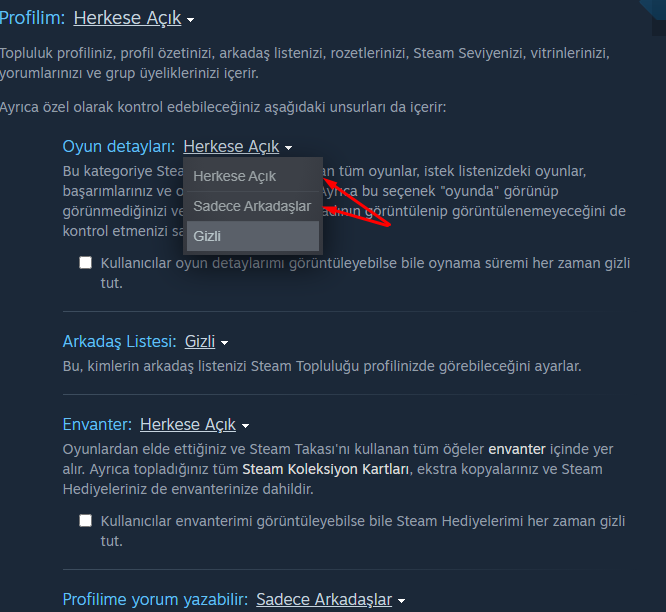The height and width of the screenshot is (612, 666).
Task: Choose 'Sadece Arkadaşlar' in the open menu
Action: 253,206
